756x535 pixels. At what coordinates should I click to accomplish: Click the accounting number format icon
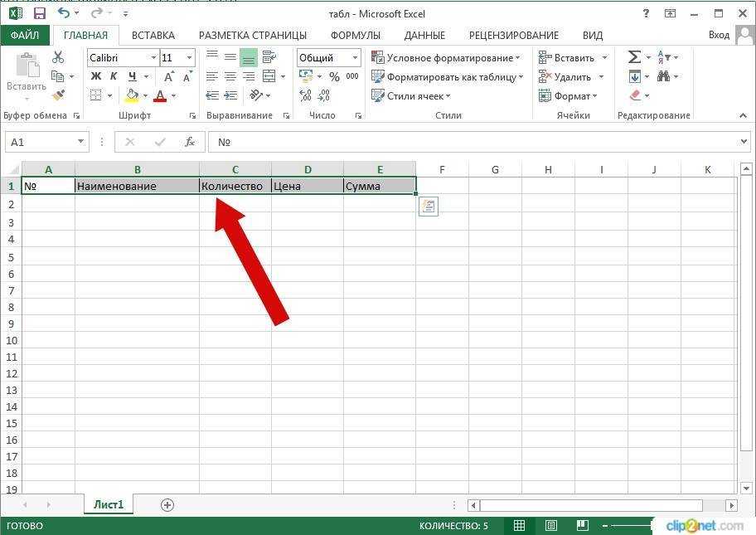306,76
